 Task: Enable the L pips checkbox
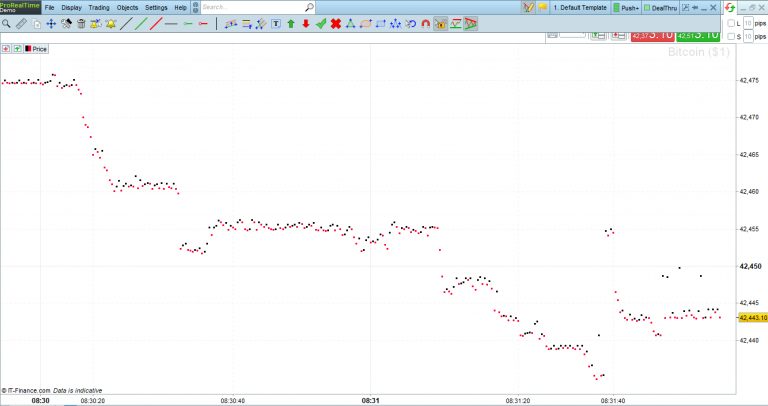coord(731,23)
